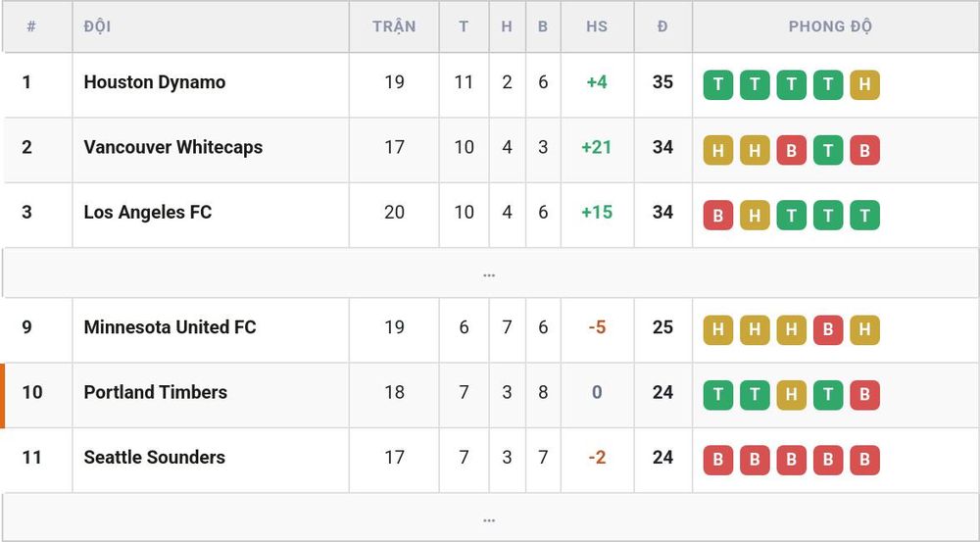Click Los Angeles FC's red B badge

pos(718,215)
